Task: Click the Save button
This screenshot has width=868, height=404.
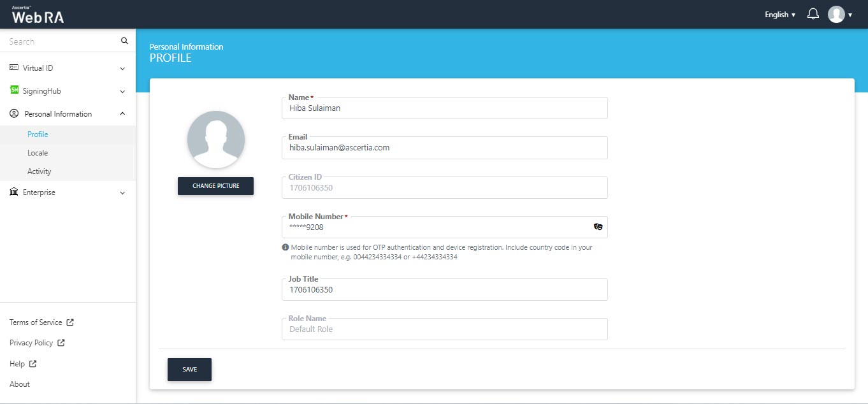Action: coord(189,370)
